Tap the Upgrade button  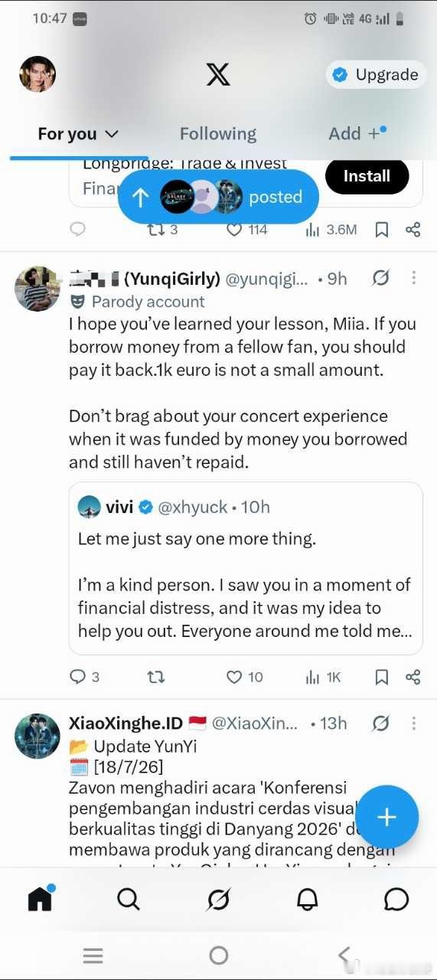(x=376, y=74)
